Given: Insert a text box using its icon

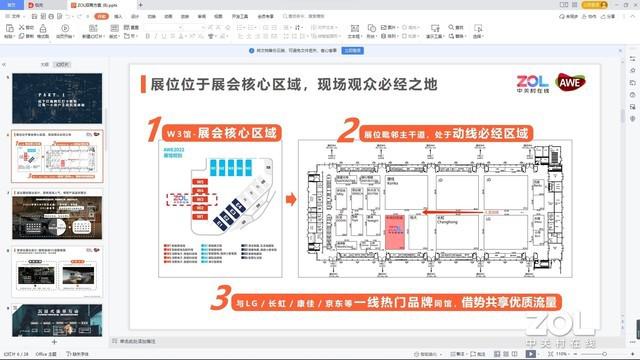Looking at the screenshot, I should (355, 28).
